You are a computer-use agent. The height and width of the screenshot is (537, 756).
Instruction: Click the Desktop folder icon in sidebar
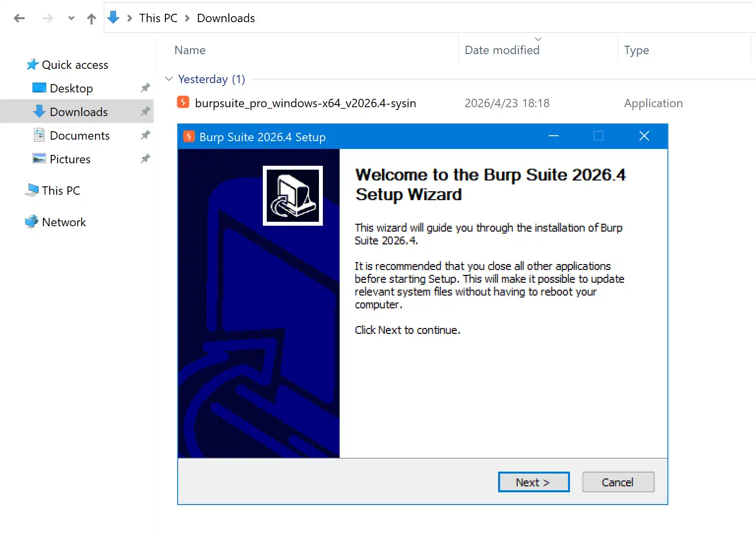point(39,88)
